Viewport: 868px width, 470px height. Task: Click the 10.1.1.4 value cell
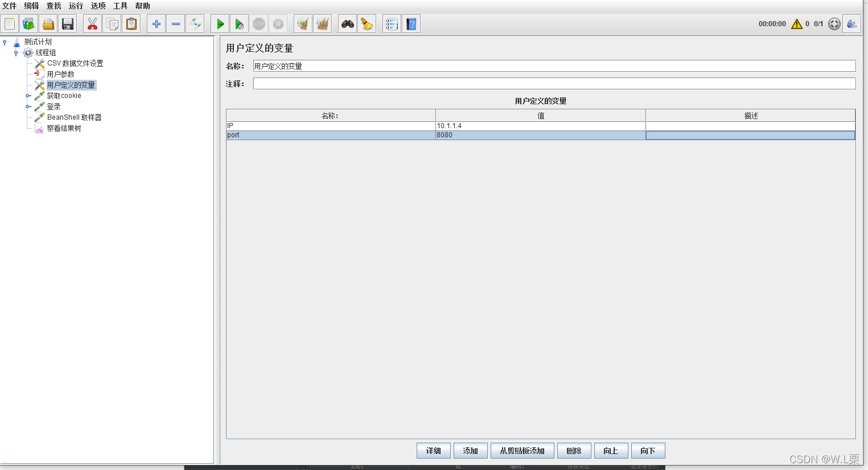pos(541,126)
